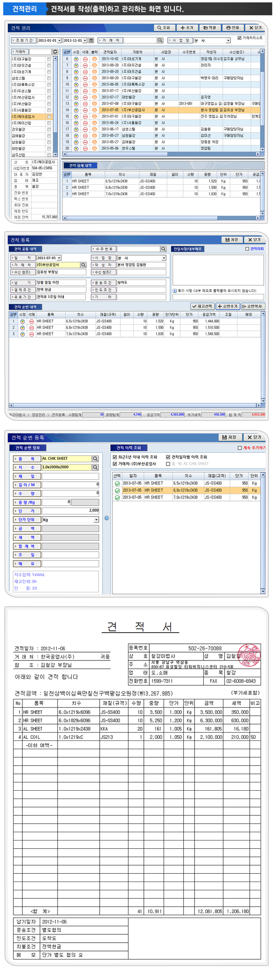Toggle 견적일자별 이력 조회 checkbox

[x=168, y=457]
